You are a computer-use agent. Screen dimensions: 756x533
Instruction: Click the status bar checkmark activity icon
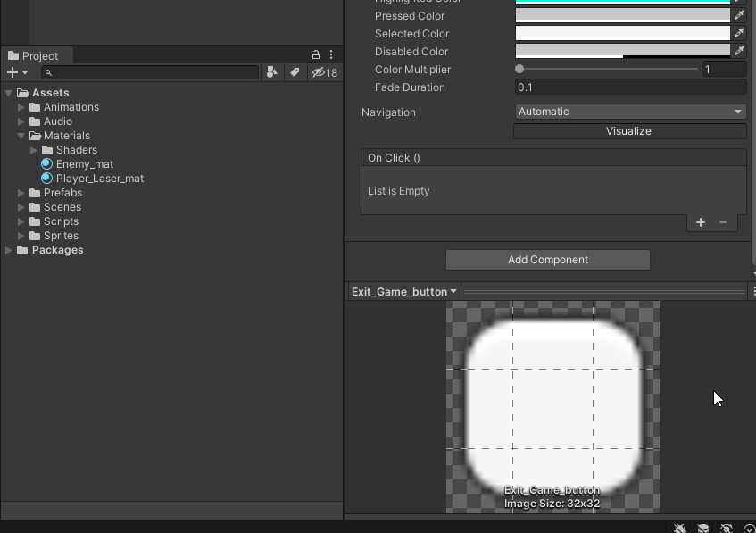(749, 529)
